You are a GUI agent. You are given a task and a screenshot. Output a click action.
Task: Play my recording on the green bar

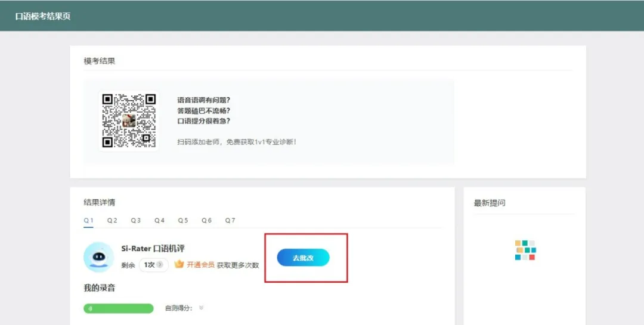tap(118, 308)
